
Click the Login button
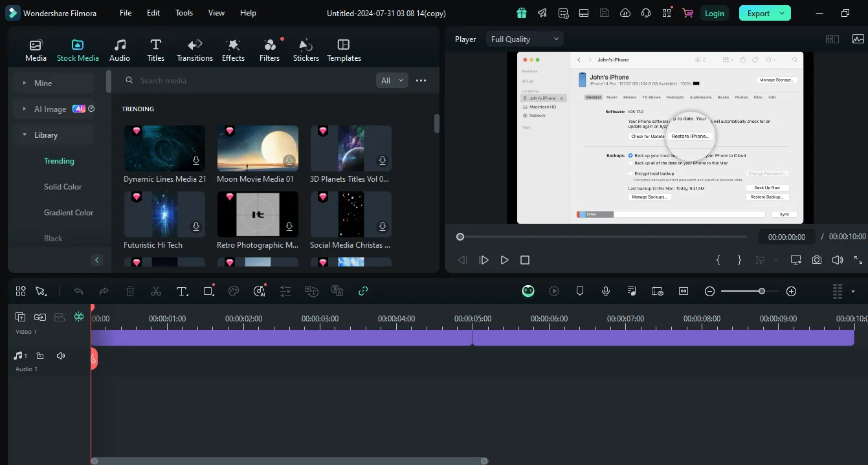click(x=715, y=13)
